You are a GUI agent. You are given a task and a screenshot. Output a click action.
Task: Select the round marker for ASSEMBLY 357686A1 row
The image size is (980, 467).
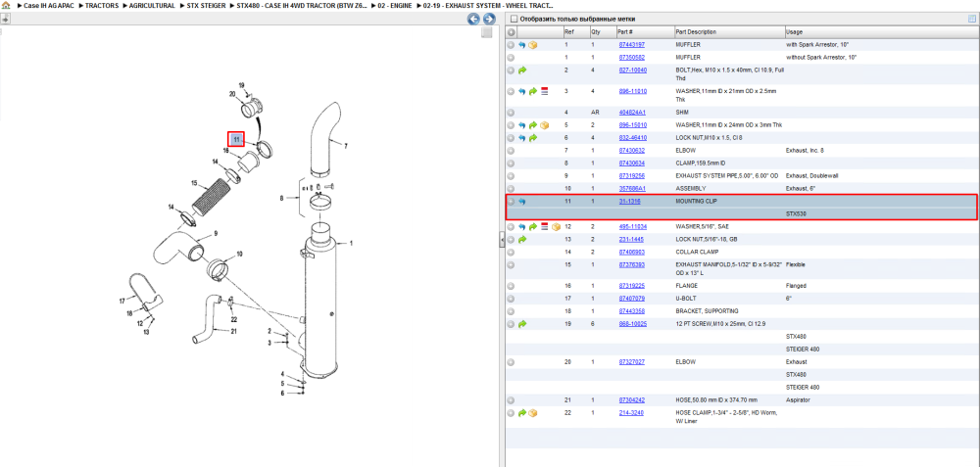511,188
